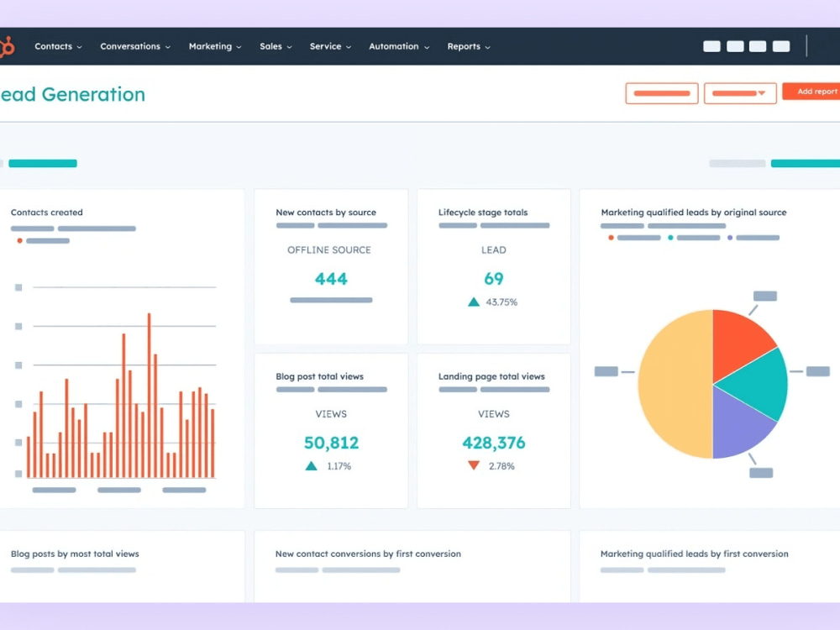This screenshot has width=840, height=630.
Task: Click the chevron next to Contacts
Action: click(79, 47)
